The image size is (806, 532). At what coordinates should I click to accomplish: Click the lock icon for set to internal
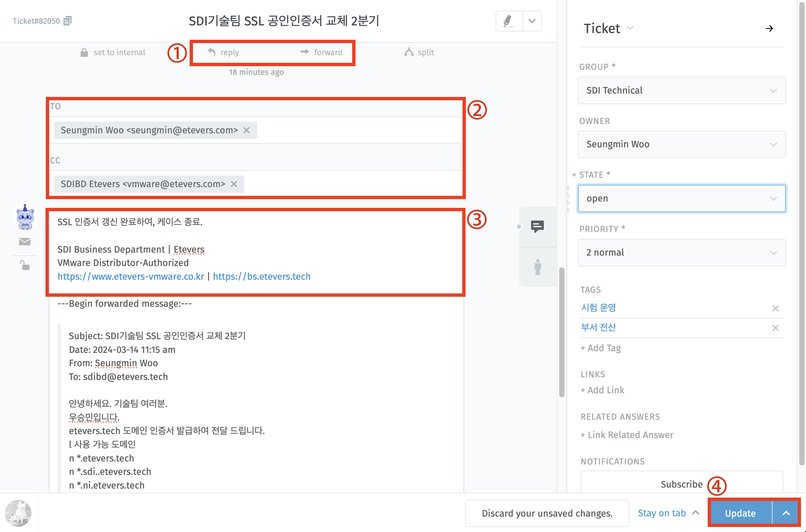(84, 52)
